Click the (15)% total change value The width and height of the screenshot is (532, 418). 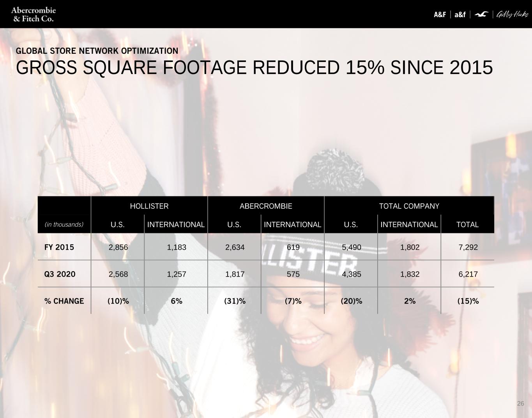click(x=468, y=301)
